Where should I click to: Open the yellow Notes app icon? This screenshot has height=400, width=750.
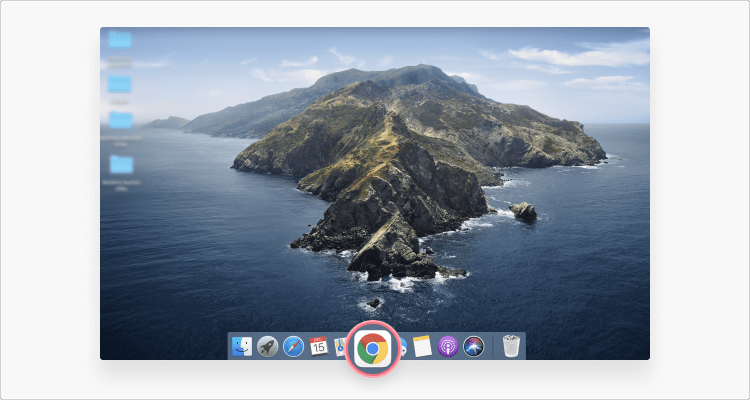tap(422, 346)
